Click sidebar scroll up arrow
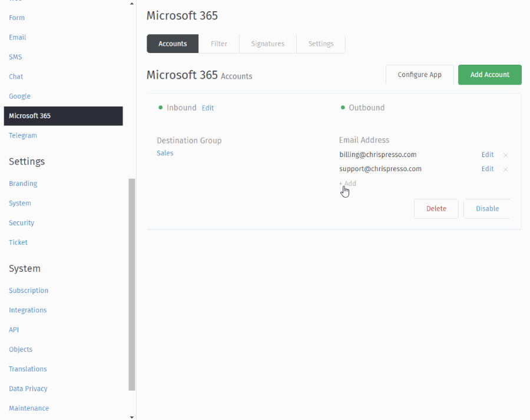This screenshot has height=420, width=530. pyautogui.click(x=132, y=4)
